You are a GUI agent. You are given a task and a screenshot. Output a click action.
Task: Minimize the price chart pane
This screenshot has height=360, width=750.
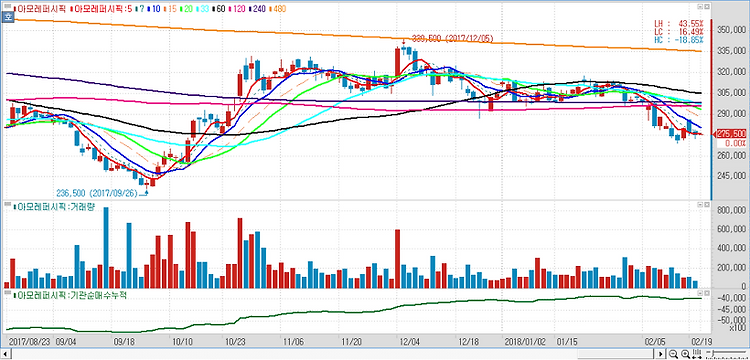(700, 8)
